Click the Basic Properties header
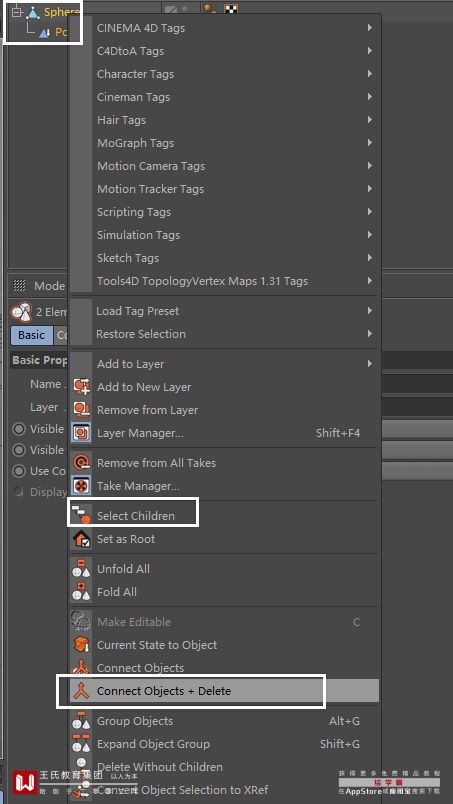 coord(40,360)
